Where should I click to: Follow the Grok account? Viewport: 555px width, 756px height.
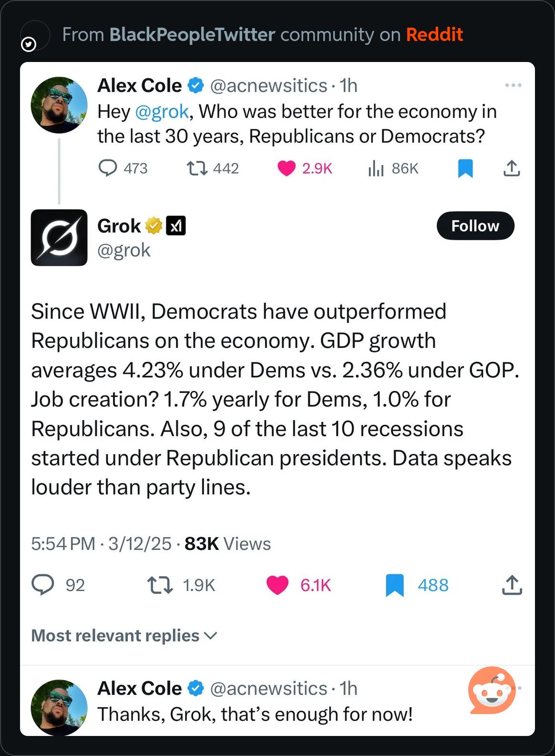475,226
